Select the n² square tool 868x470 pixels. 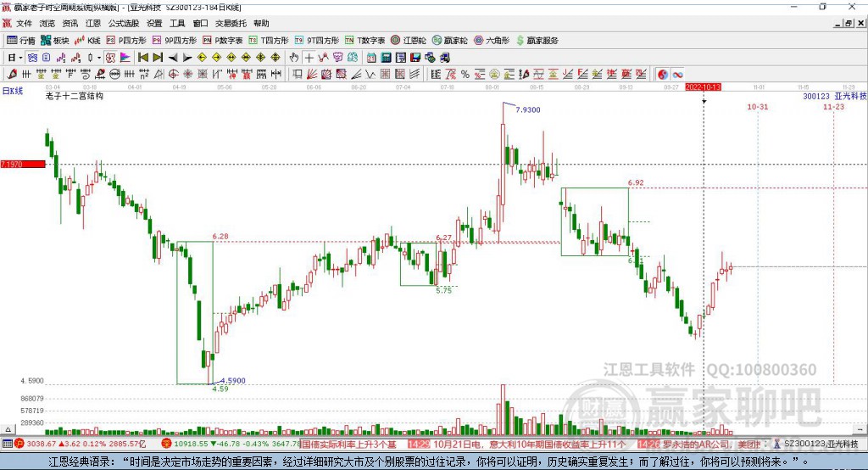pos(144,75)
